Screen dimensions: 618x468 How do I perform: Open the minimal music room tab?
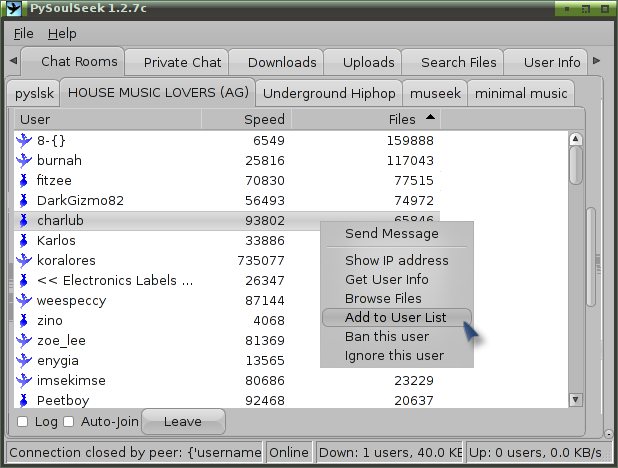click(x=521, y=93)
